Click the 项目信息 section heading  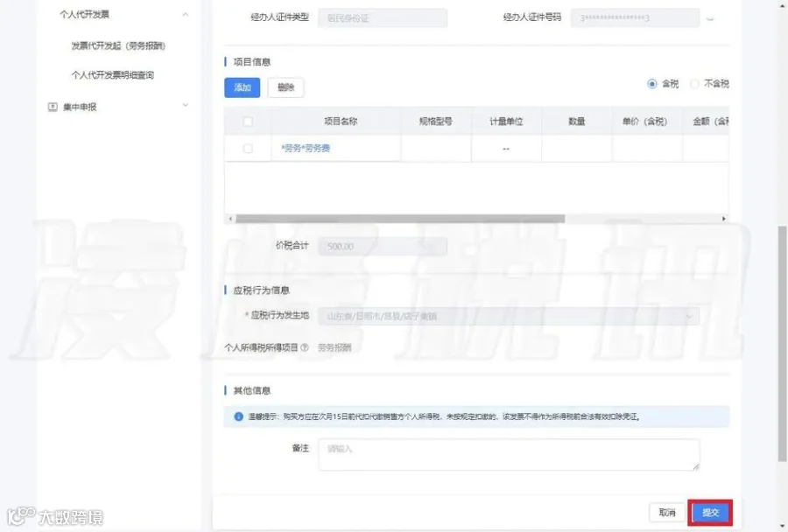(252, 62)
